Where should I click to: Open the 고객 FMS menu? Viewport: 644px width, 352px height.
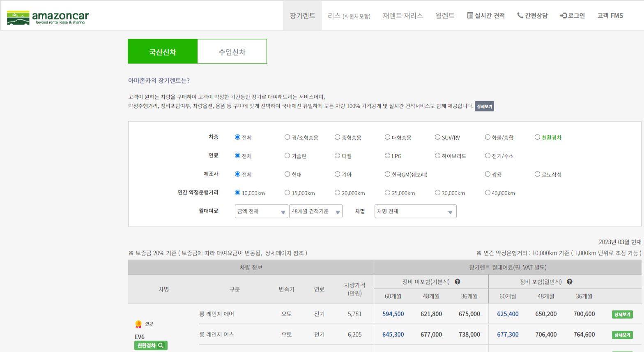(x=610, y=16)
